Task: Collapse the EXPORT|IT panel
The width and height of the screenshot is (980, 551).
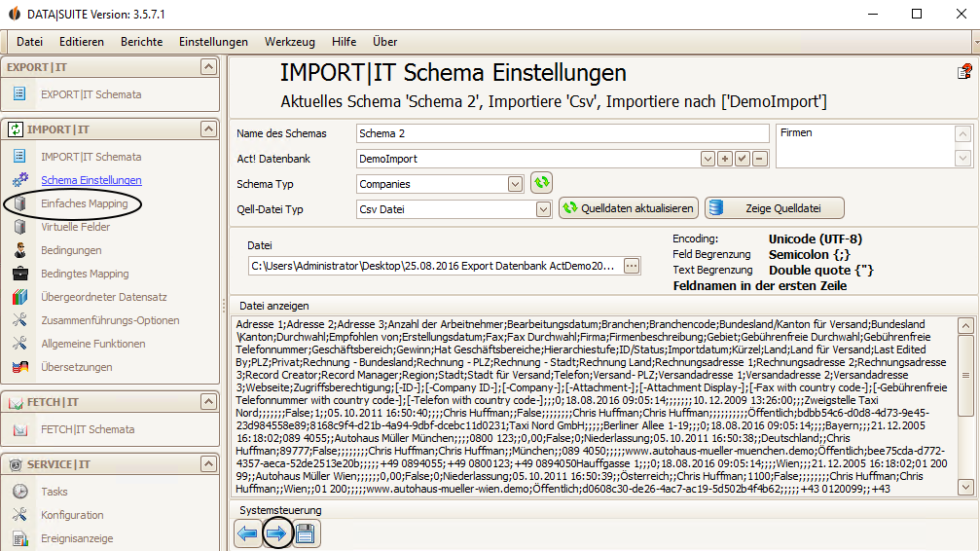Action: (208, 66)
